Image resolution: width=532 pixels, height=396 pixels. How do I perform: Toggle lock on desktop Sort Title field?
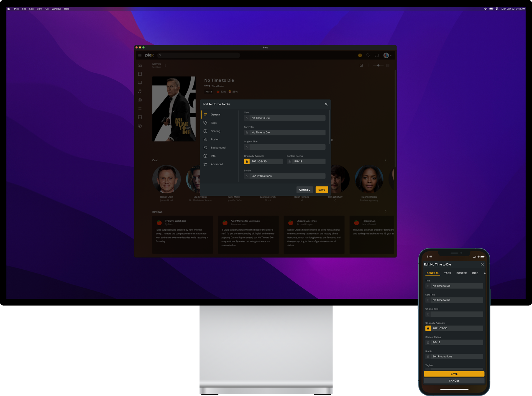[247, 132]
